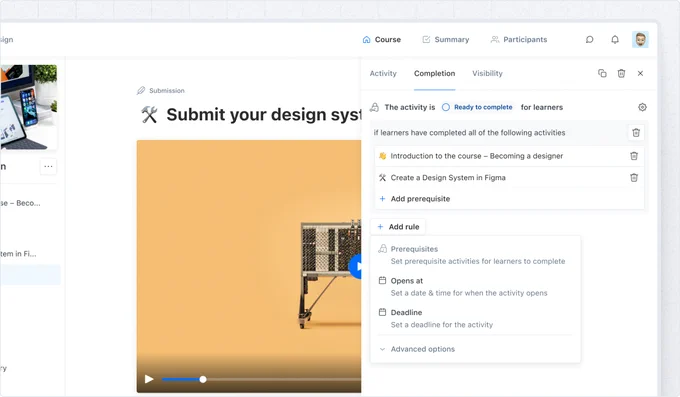Switch to the Visibility panel tab

pyautogui.click(x=487, y=73)
